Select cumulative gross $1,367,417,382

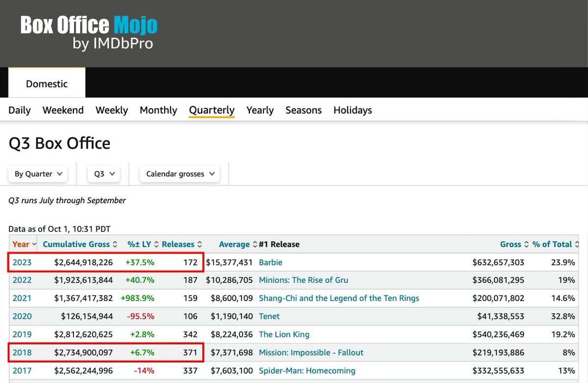tap(83, 298)
